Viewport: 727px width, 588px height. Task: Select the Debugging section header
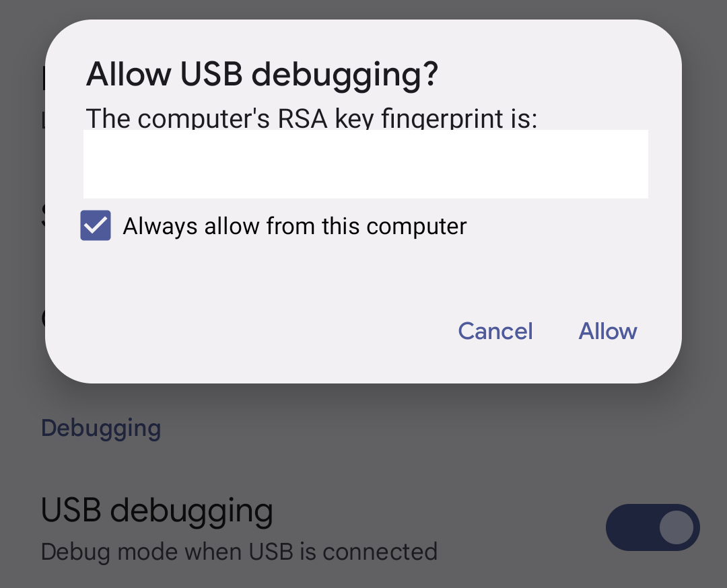(x=101, y=428)
